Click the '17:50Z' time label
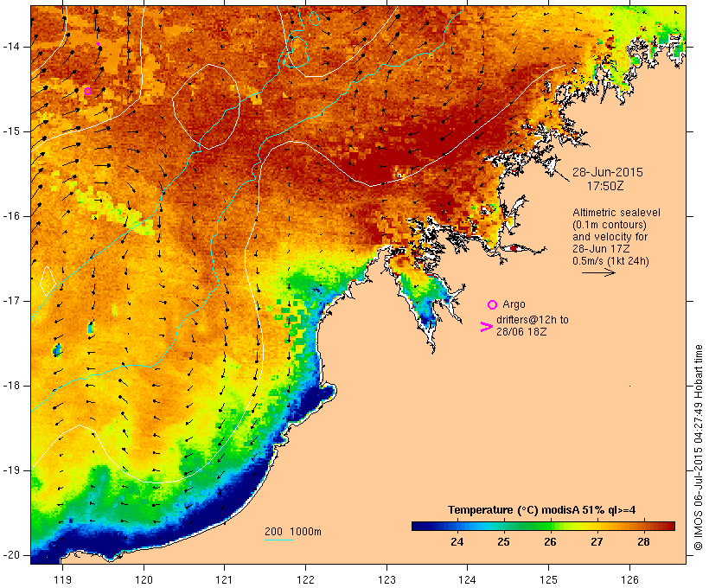This screenshot has height=588, width=709. pos(605,186)
